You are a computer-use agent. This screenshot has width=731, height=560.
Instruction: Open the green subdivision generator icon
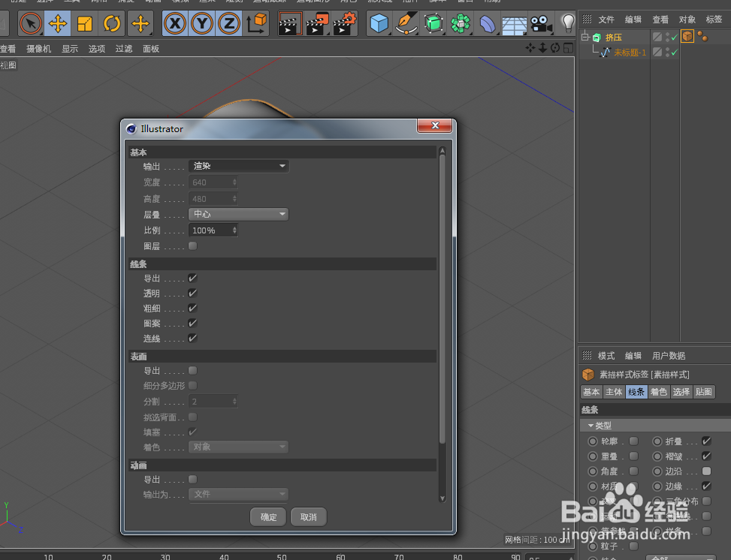click(x=433, y=23)
